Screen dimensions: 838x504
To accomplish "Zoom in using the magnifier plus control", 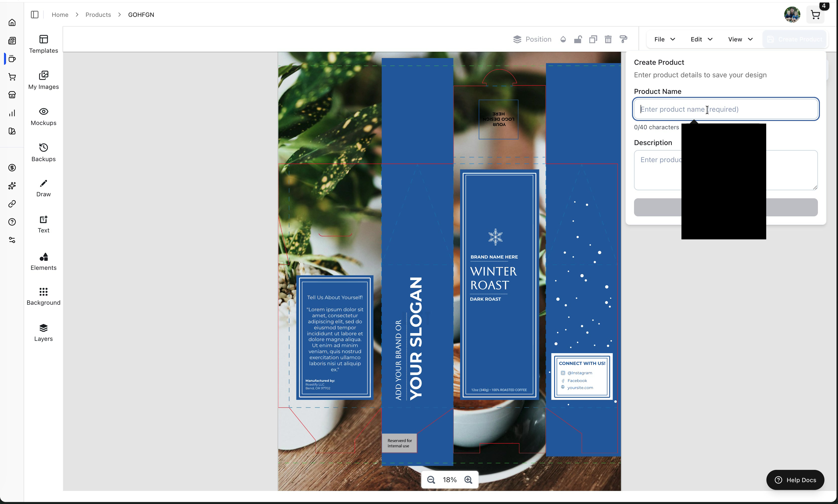I will pyautogui.click(x=468, y=480).
